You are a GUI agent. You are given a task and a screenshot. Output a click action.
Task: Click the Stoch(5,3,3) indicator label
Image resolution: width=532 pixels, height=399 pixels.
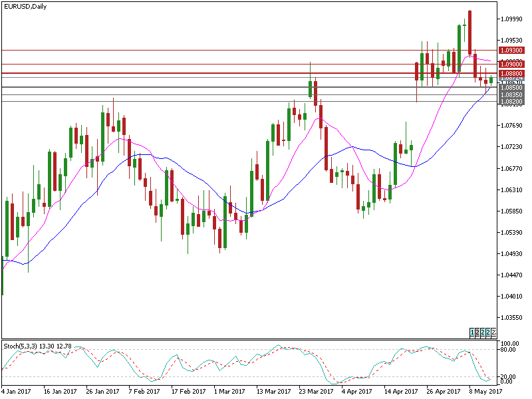tap(20, 346)
